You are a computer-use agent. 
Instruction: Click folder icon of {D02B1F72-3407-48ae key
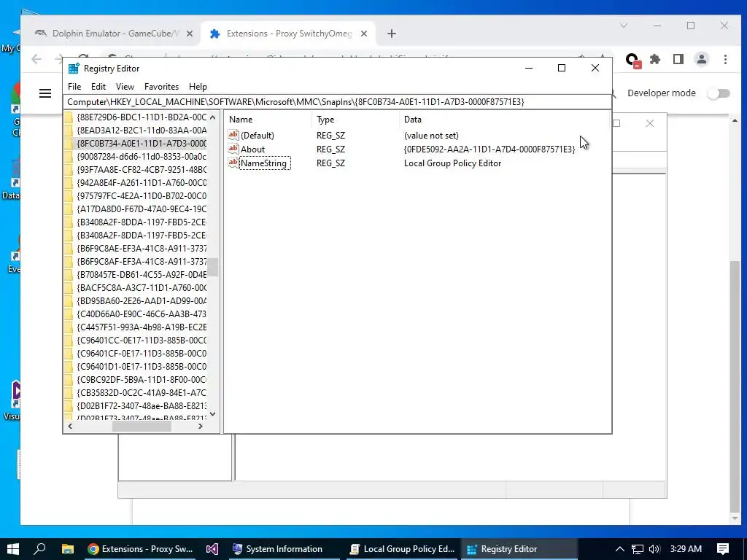click(x=69, y=406)
